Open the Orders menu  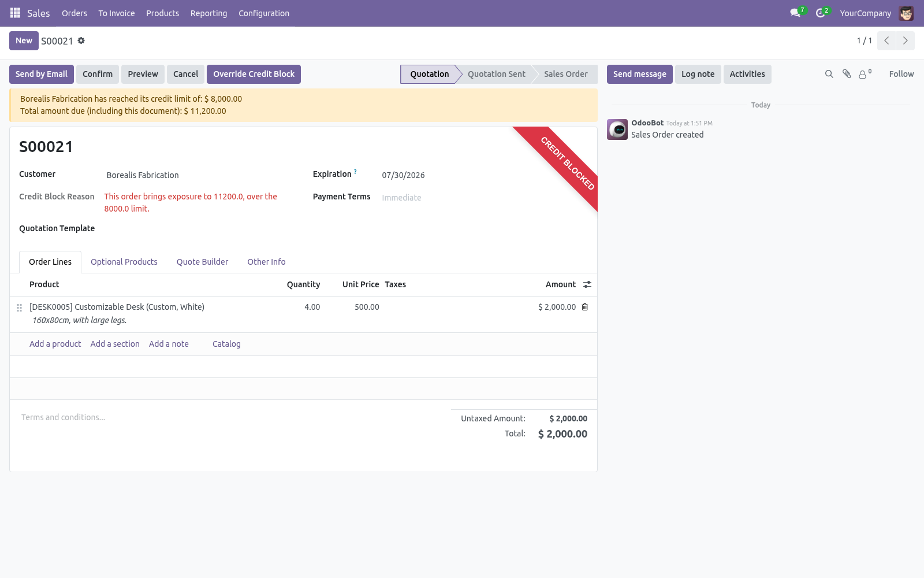pos(74,13)
